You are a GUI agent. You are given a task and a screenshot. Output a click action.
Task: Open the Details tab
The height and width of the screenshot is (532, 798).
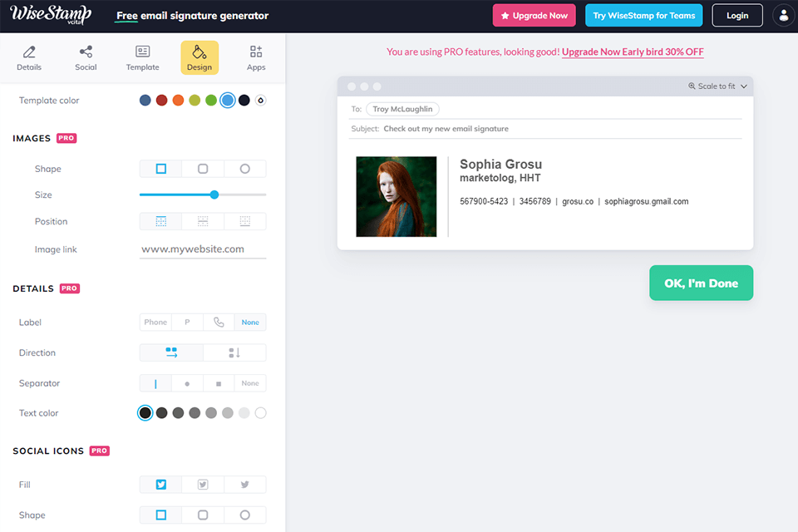29,58
